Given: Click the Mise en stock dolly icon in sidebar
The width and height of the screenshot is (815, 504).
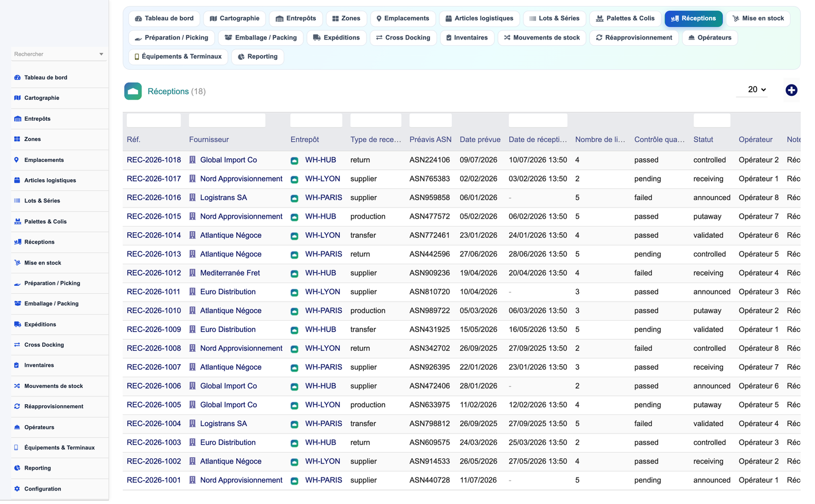Looking at the screenshot, I should 17,263.
